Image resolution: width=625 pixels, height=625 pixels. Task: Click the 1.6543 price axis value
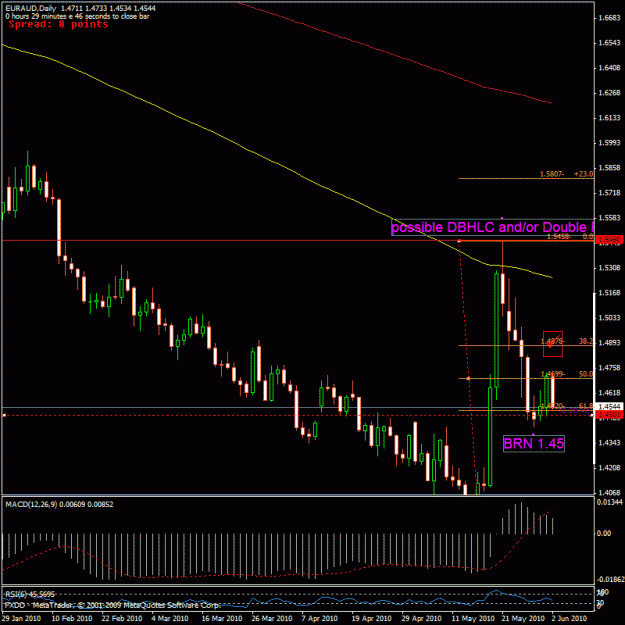[610, 43]
